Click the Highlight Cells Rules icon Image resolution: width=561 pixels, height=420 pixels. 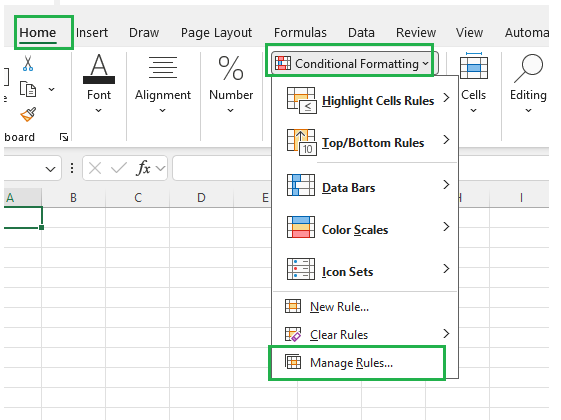301,100
